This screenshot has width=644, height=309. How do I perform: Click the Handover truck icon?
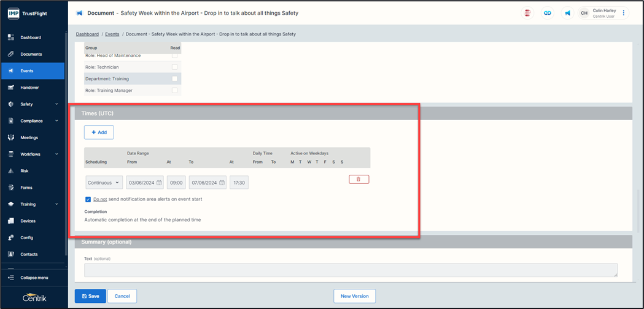[11, 88]
